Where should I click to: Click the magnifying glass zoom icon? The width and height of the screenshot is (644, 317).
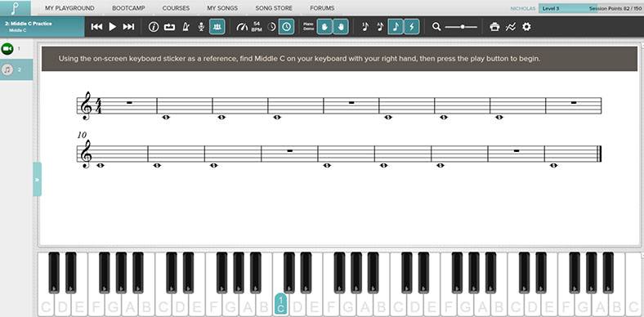pyautogui.click(x=436, y=27)
